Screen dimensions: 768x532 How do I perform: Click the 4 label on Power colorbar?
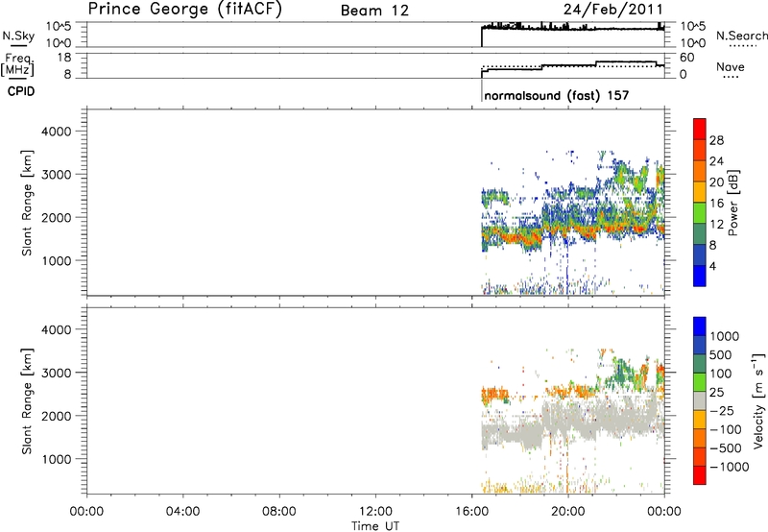[x=713, y=266]
